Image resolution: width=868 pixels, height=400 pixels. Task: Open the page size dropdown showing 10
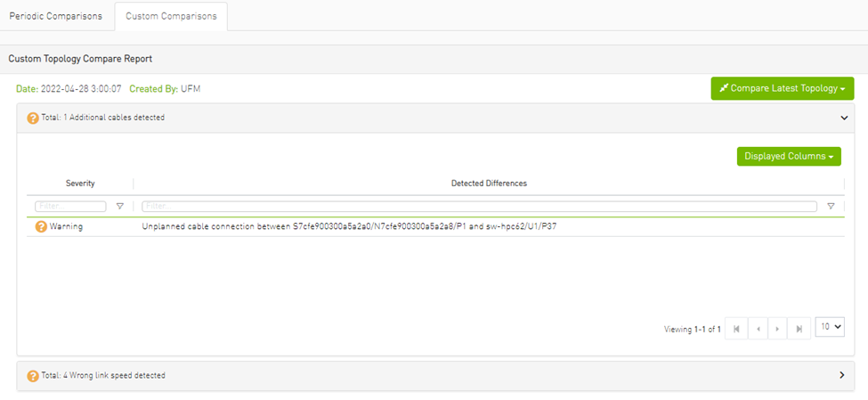pyautogui.click(x=831, y=328)
